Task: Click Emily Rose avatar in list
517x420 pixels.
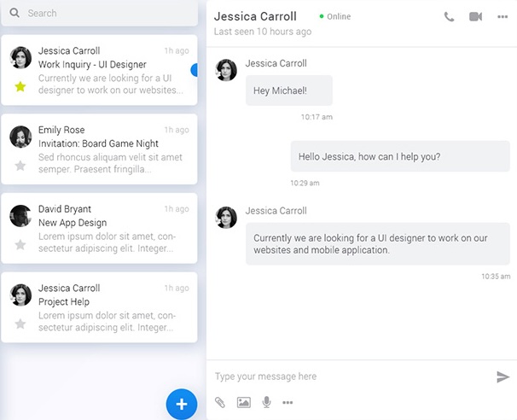Action: (20, 137)
